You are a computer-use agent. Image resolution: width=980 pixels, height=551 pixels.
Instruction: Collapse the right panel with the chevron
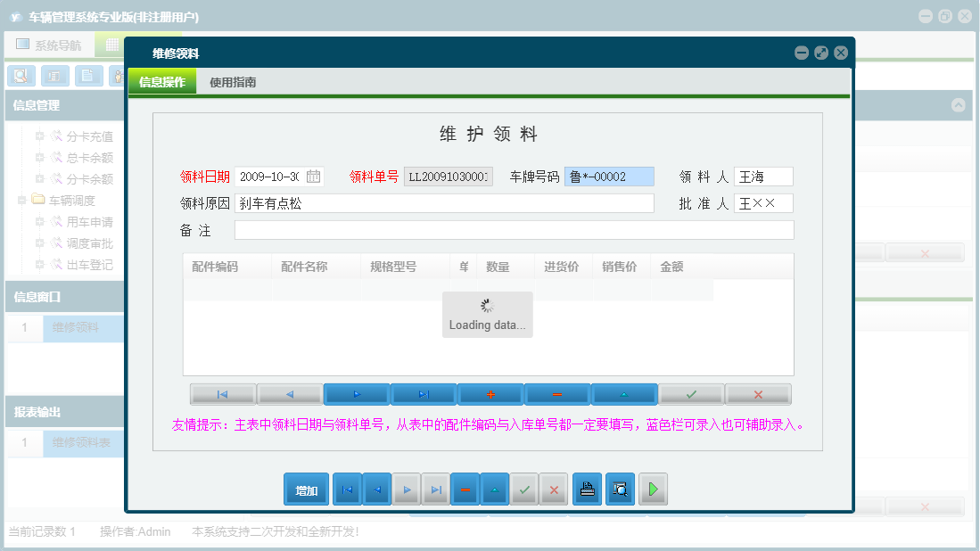pyautogui.click(x=959, y=105)
